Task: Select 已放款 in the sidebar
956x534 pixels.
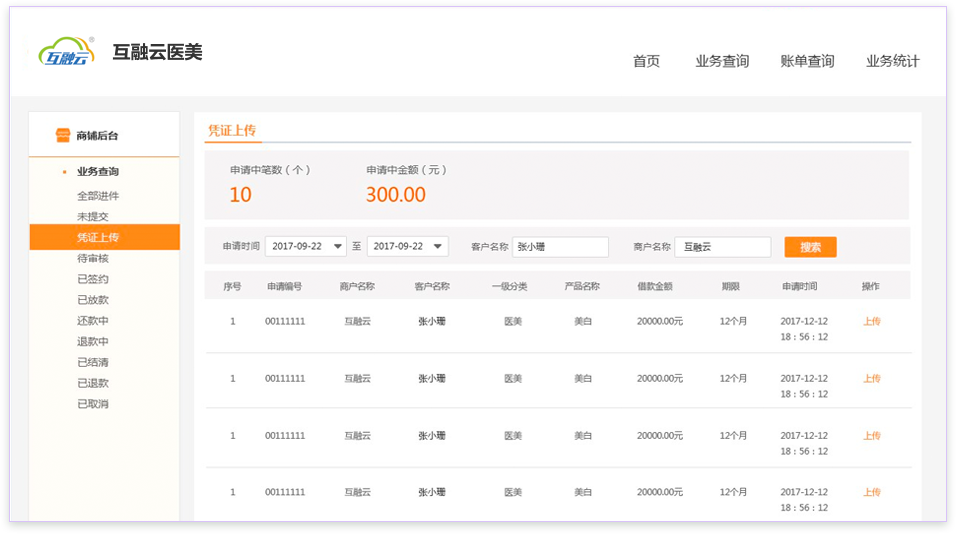Action: click(93, 300)
